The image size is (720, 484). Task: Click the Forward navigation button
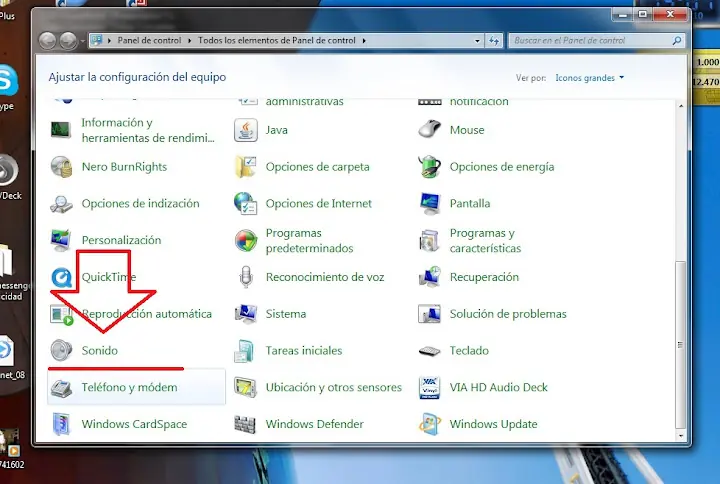point(68,41)
